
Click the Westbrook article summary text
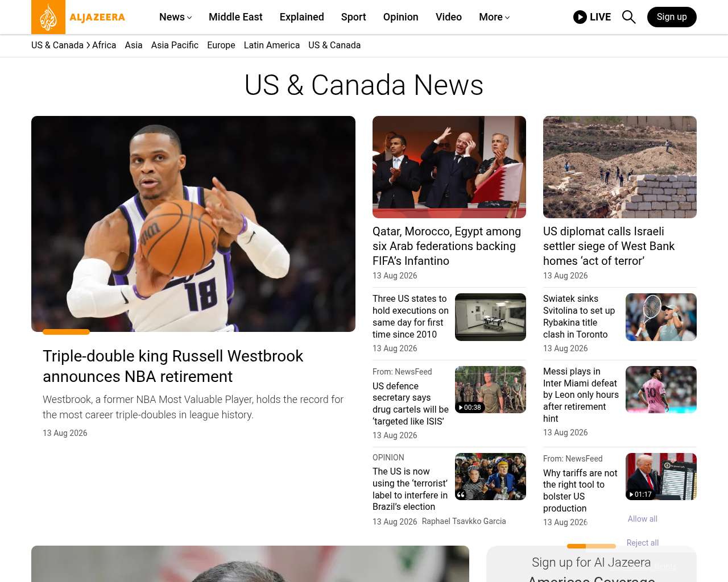[x=193, y=407]
